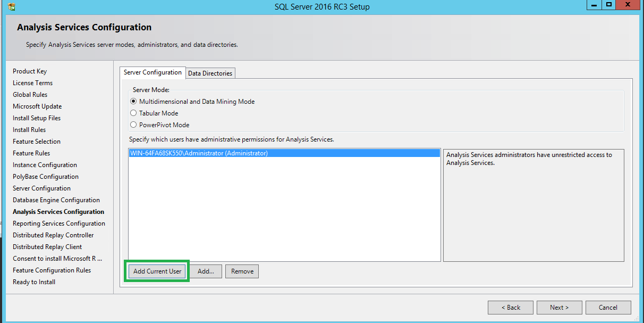
Task: Click the Distributed Replay Client step
Action: 47,247
